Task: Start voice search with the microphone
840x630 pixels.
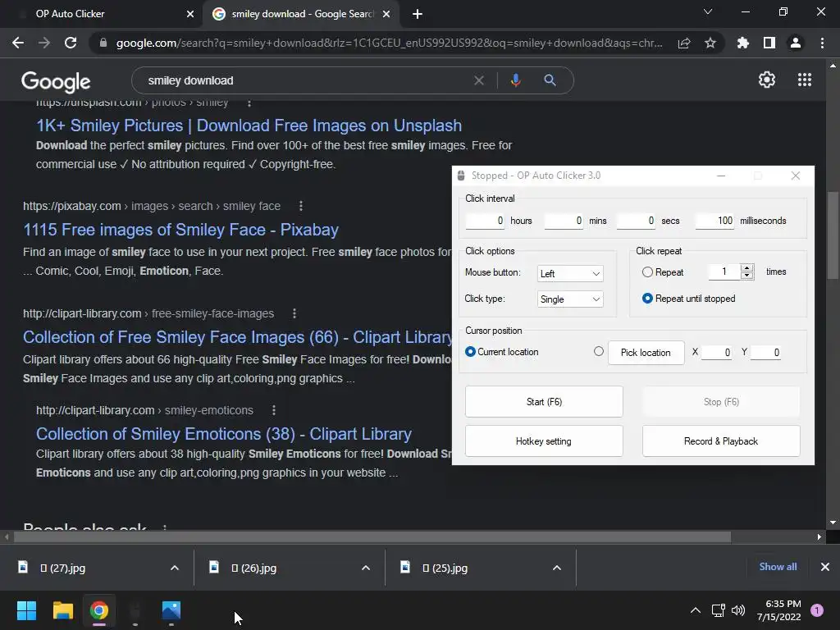Action: (515, 80)
